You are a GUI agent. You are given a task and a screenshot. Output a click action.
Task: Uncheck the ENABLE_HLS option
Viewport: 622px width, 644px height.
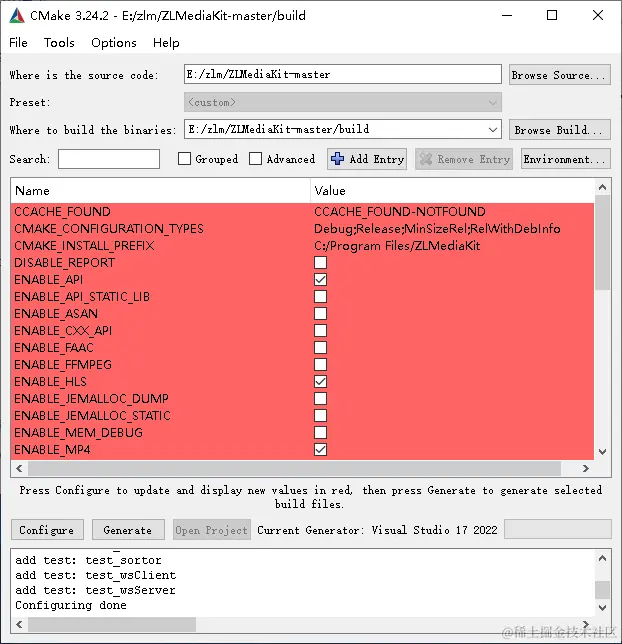point(320,382)
